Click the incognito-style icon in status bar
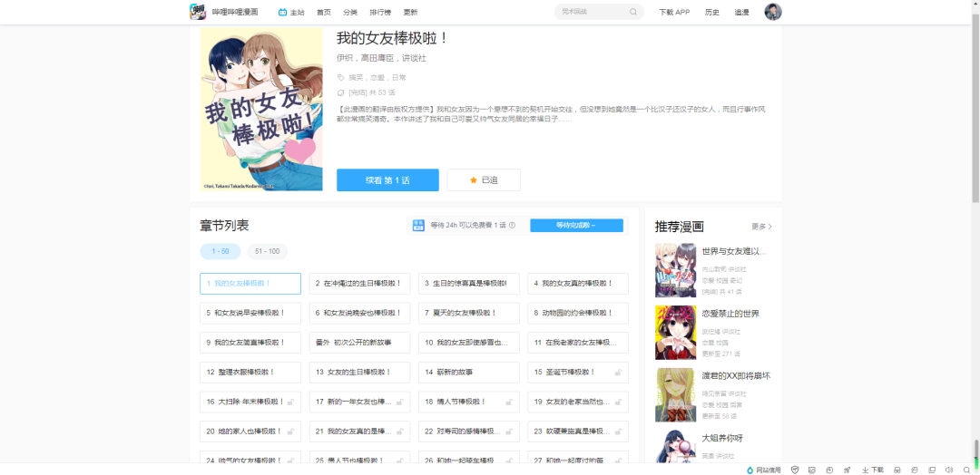Image resolution: width=980 pixels, height=475 pixels. click(897, 470)
